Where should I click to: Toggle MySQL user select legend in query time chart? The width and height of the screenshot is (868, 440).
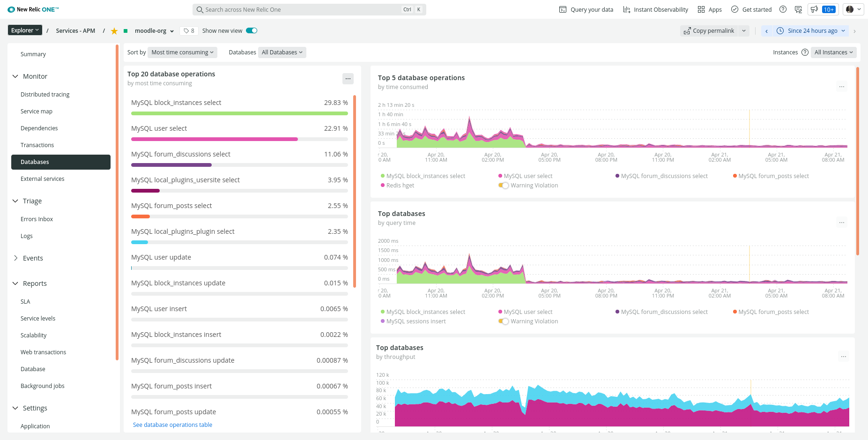point(526,312)
